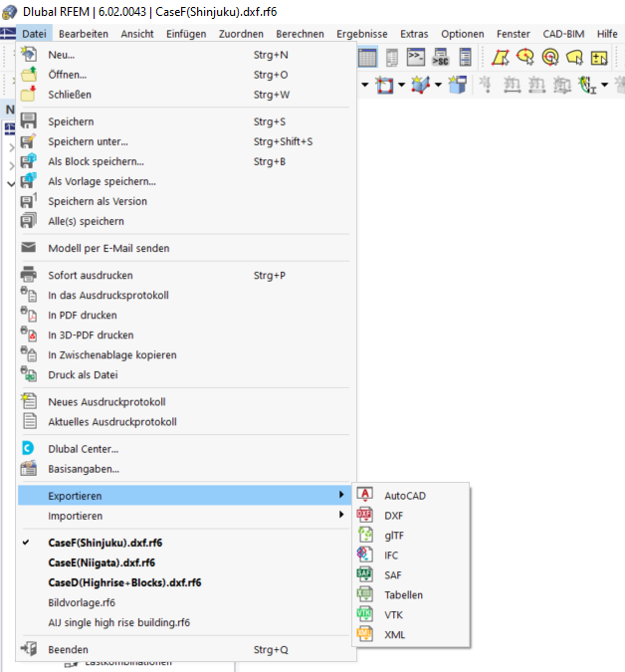Open the Fenster menu

click(x=514, y=34)
